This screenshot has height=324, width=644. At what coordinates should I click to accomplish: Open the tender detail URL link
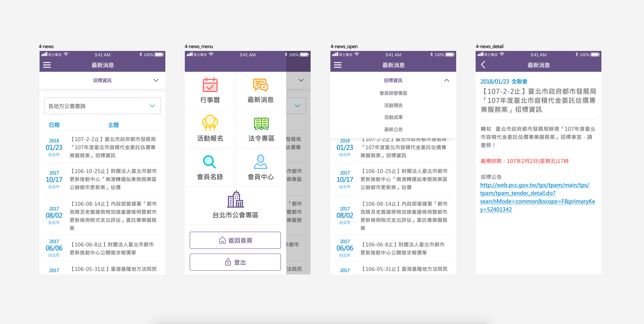(x=537, y=197)
